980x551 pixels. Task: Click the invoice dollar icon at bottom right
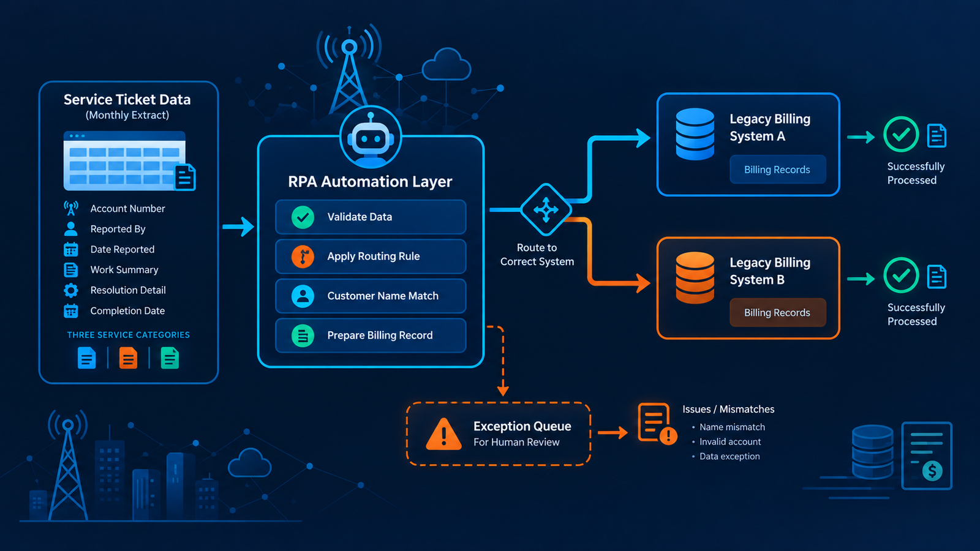[x=927, y=455]
